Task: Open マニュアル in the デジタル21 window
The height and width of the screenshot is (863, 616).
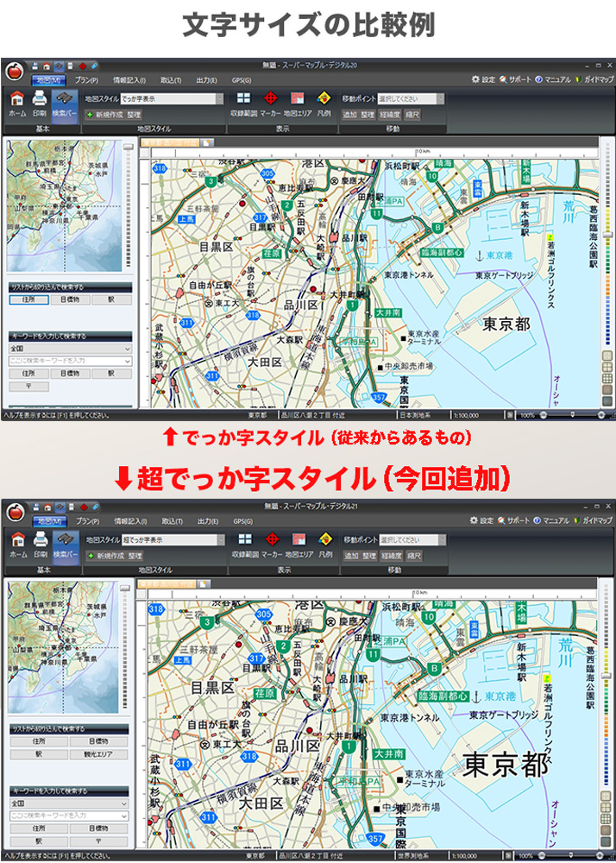Action: [551, 520]
